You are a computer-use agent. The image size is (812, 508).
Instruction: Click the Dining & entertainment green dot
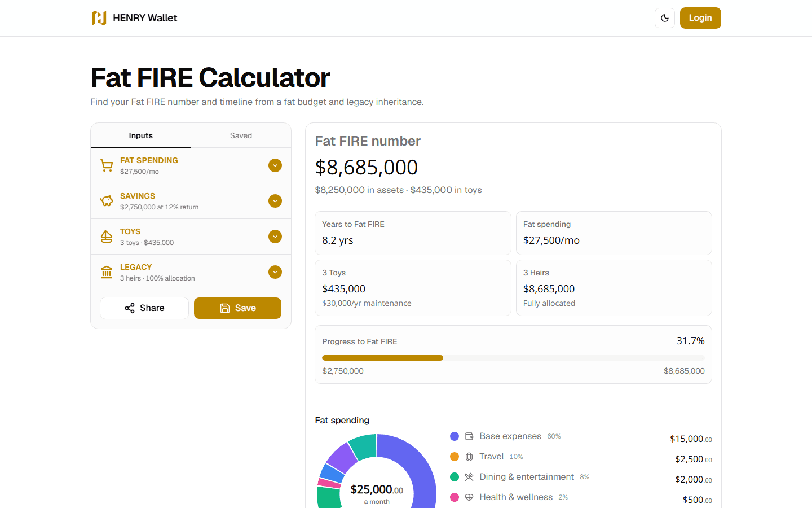454,477
